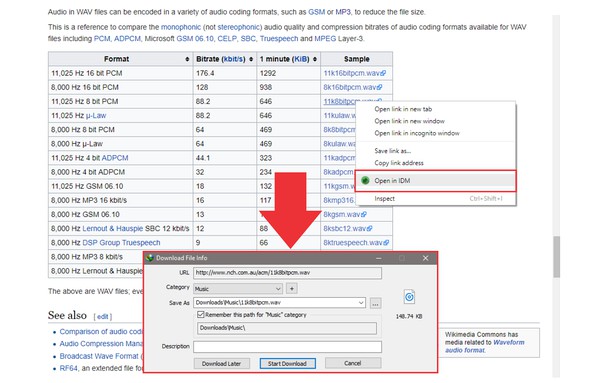Click the browse ellipsis button beside Save As

point(375,303)
